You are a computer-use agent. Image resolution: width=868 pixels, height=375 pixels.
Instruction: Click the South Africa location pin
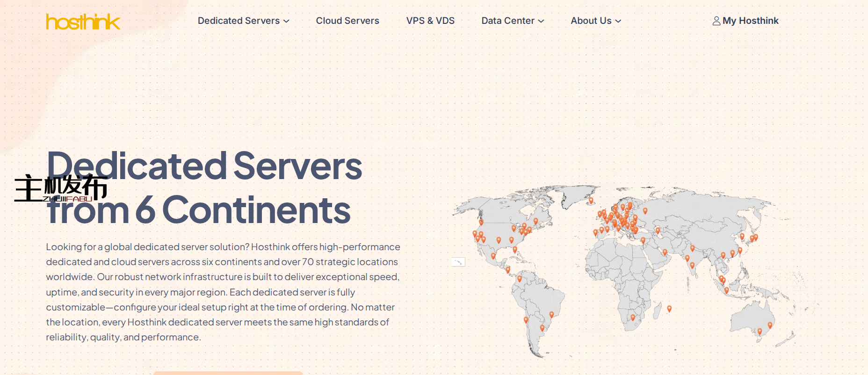click(x=633, y=317)
